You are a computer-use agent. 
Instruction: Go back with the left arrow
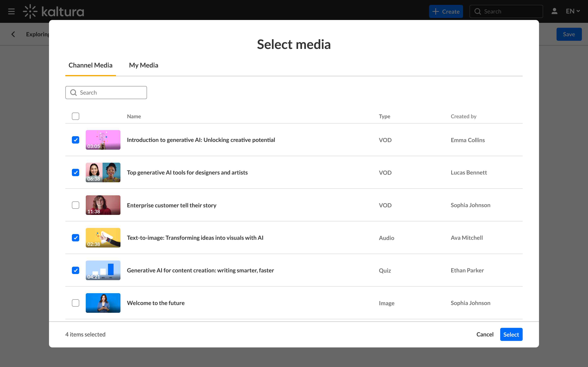click(x=13, y=34)
